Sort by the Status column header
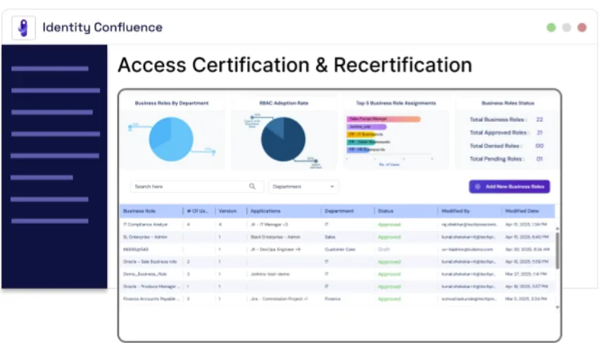The image size is (611, 364). (x=385, y=211)
